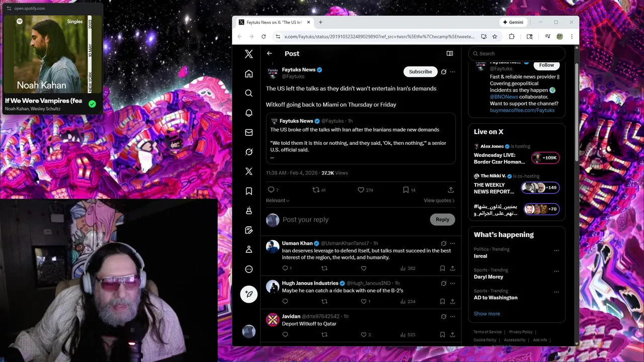Follow Faytuks in sidebar panel
This screenshot has width=644, height=362.
tap(546, 65)
